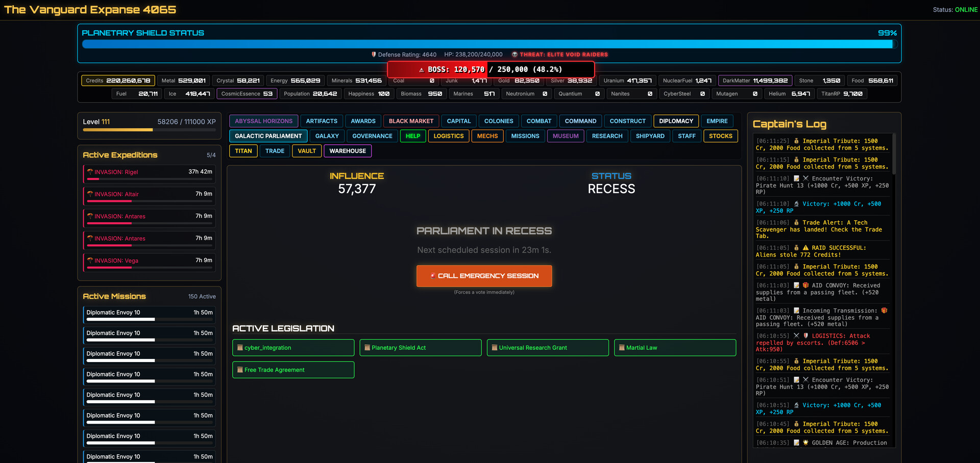
Task: Click the shield icon next to Defense Rating 4640
Action: (374, 55)
